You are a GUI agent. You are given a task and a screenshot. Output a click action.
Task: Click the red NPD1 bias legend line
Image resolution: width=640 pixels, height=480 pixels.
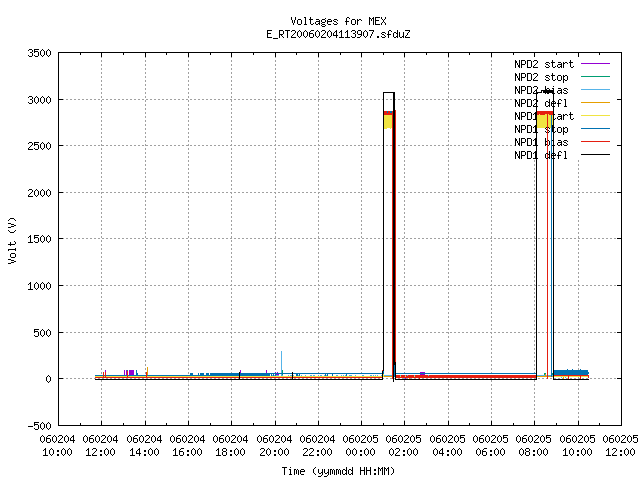tap(596, 142)
